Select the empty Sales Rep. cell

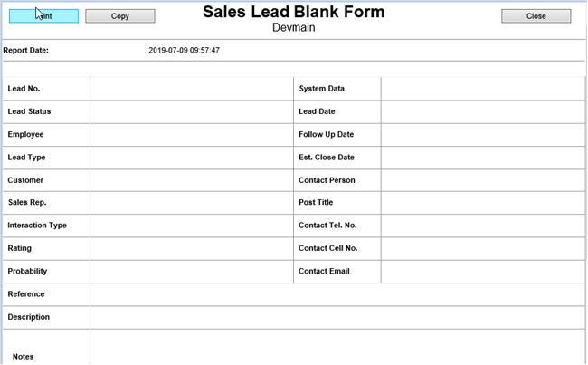(191, 203)
